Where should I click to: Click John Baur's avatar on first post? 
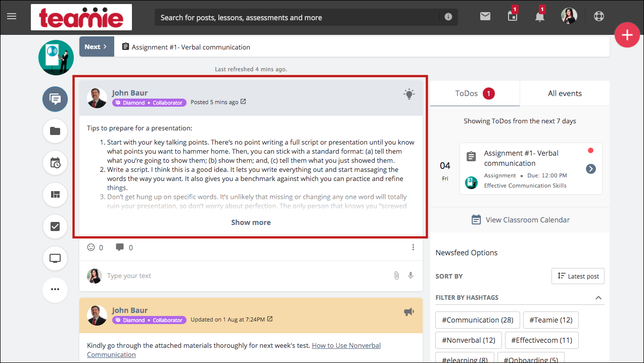97,98
